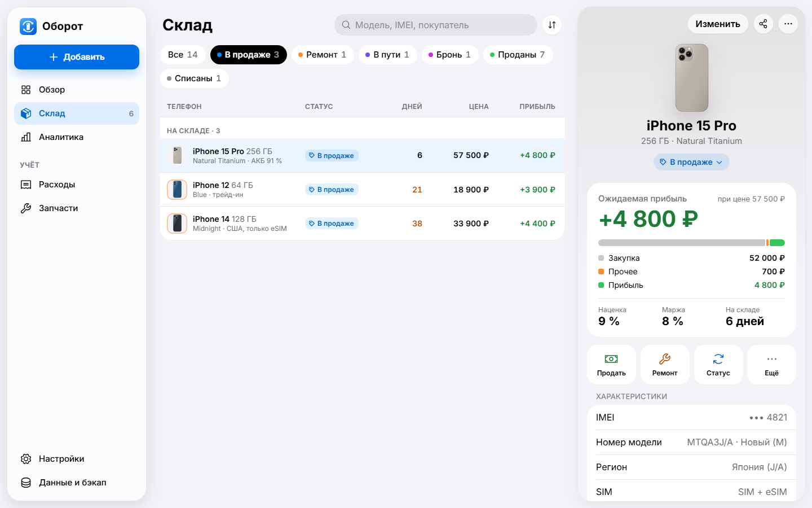Click the large iPhone 15 Pro photo
The image size is (812, 508).
pos(692,78)
